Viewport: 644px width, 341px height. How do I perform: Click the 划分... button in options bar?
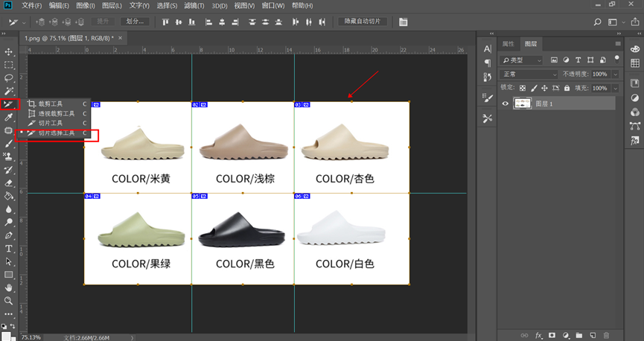(135, 22)
